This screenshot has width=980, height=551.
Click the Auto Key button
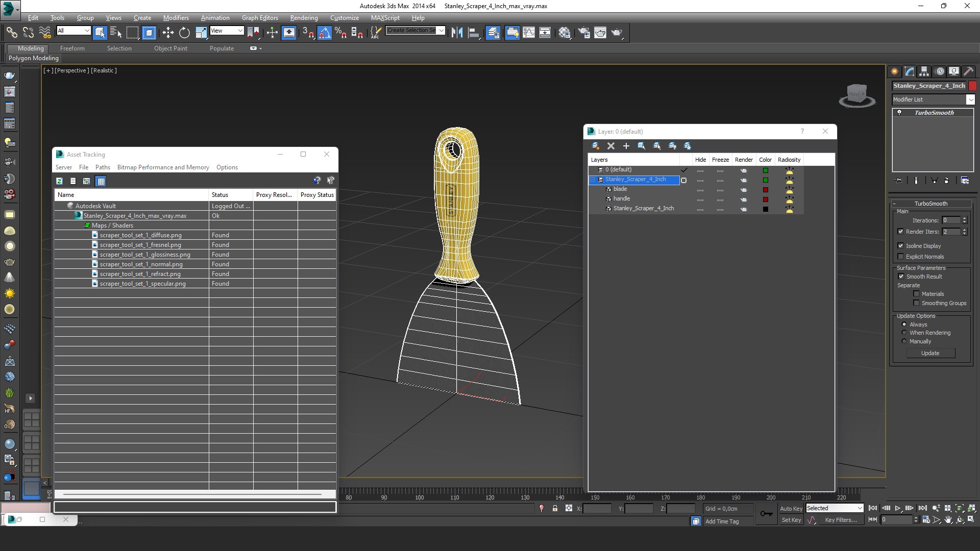coord(791,509)
